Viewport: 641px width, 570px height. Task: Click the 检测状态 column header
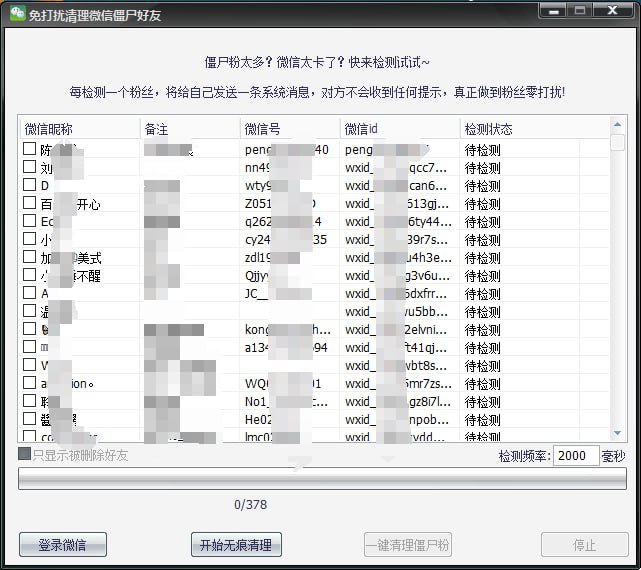pos(534,129)
